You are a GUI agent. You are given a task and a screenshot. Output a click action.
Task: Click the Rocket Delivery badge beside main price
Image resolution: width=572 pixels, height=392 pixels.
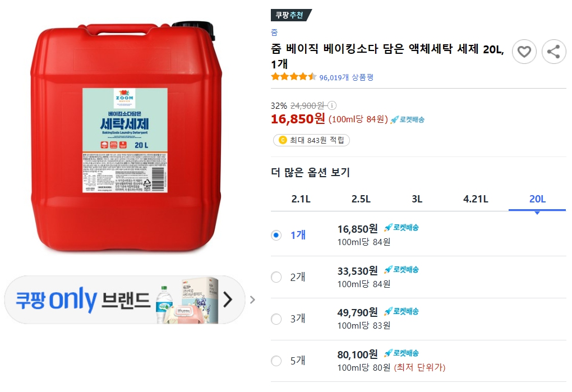(x=408, y=119)
